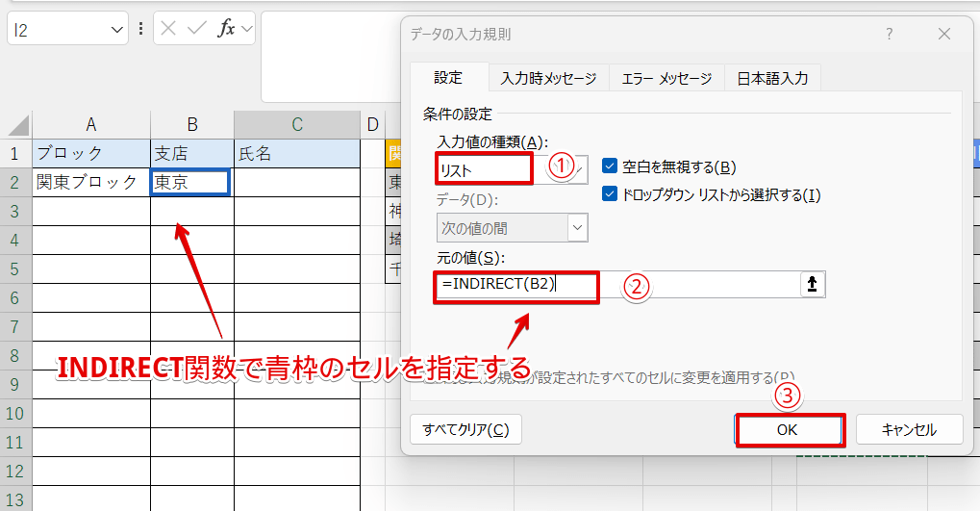Viewport: 980px width, 511px height.
Task: Click the formula bar three-dot handle
Action: [140, 28]
